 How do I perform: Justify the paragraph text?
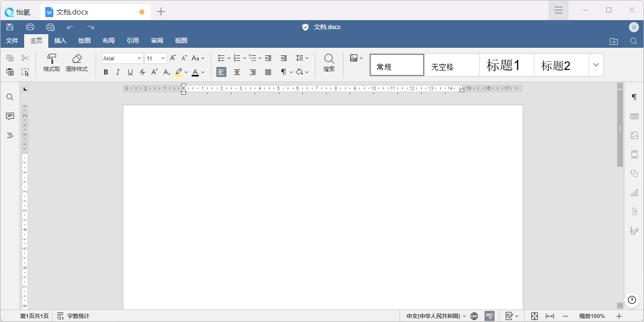pos(268,72)
